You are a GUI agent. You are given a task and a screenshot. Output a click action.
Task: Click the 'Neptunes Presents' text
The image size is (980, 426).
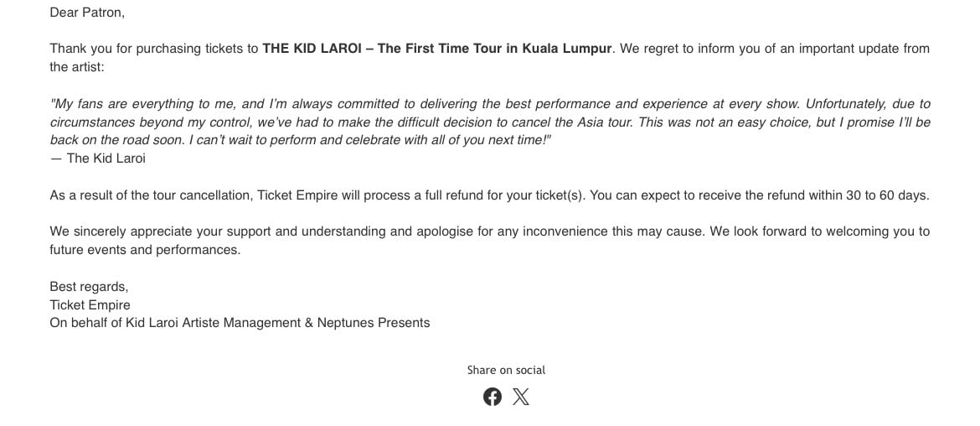point(374,323)
